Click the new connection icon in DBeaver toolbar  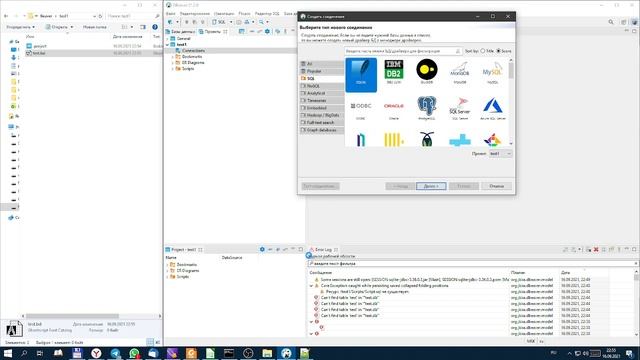point(170,22)
